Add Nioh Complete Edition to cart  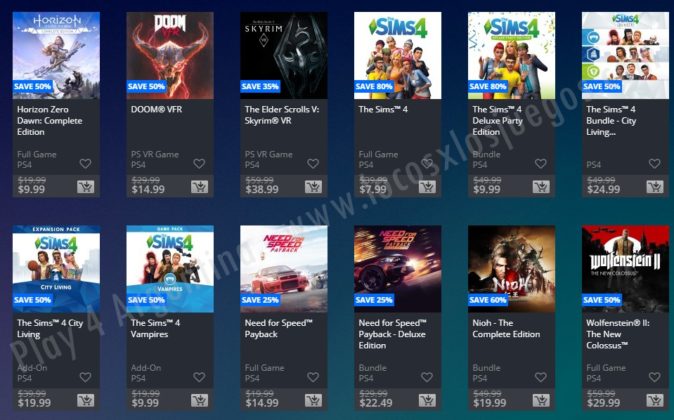click(x=541, y=400)
